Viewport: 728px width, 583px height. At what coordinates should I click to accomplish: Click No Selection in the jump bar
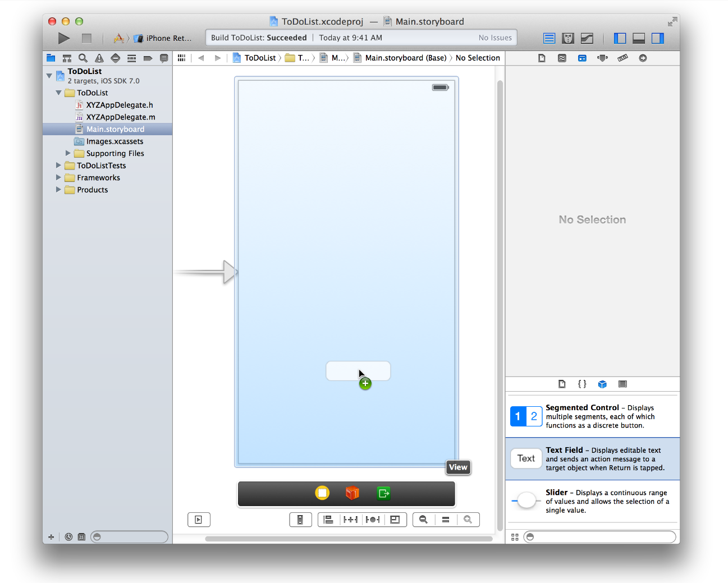tap(478, 58)
